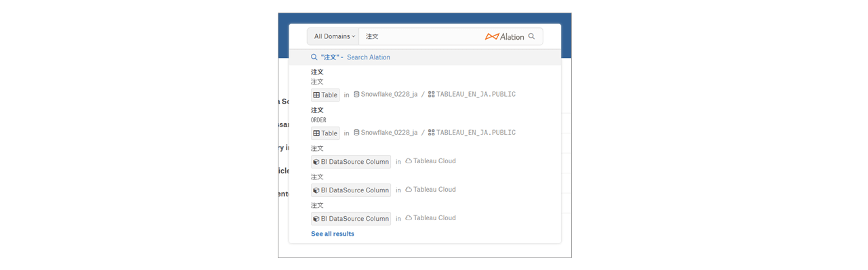The width and height of the screenshot is (868, 270).
Task: Click schema icon in first table result
Action: [x=431, y=94]
